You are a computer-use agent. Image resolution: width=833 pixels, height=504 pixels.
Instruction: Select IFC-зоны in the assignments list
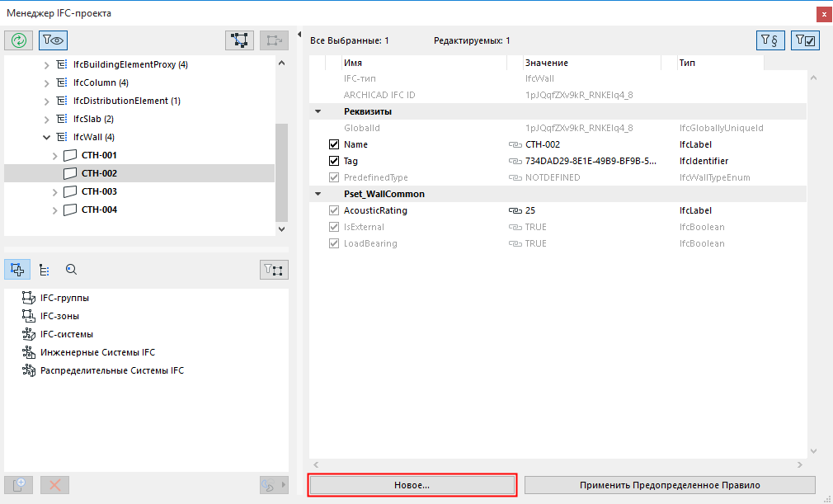(59, 316)
